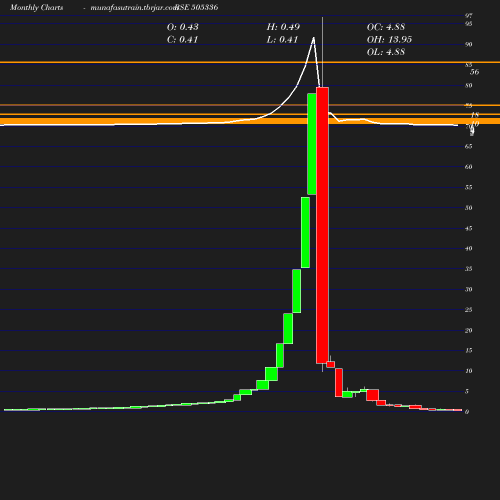
Task: Click the 15 price axis label
Action: pos(469,350)
